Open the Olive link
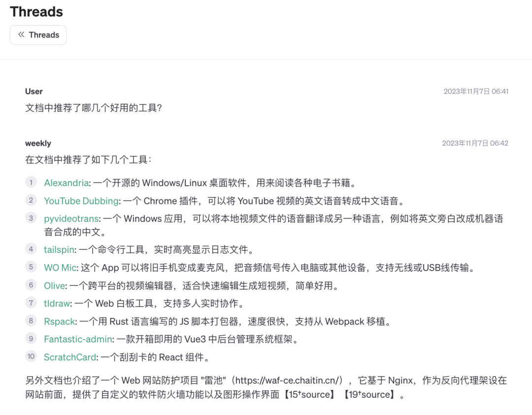 pos(54,285)
